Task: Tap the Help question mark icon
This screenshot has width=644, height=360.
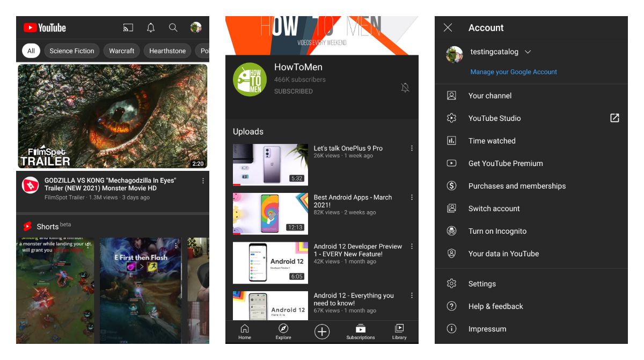Action: click(452, 306)
